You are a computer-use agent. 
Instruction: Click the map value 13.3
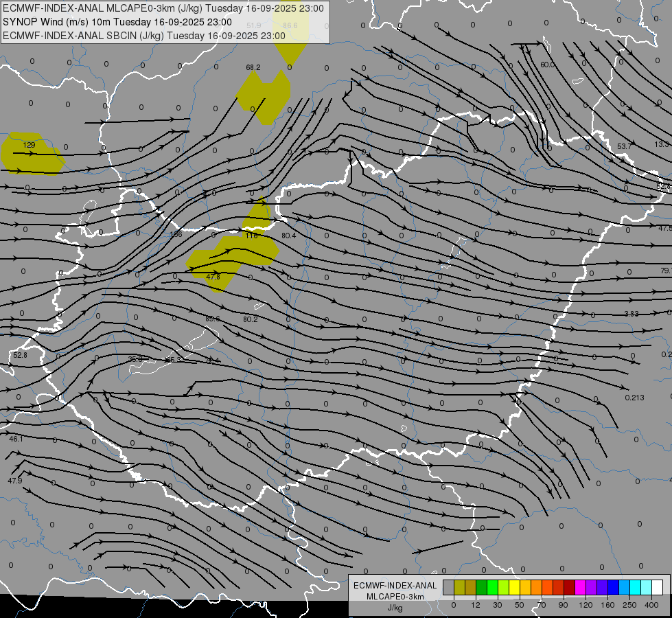point(663,144)
